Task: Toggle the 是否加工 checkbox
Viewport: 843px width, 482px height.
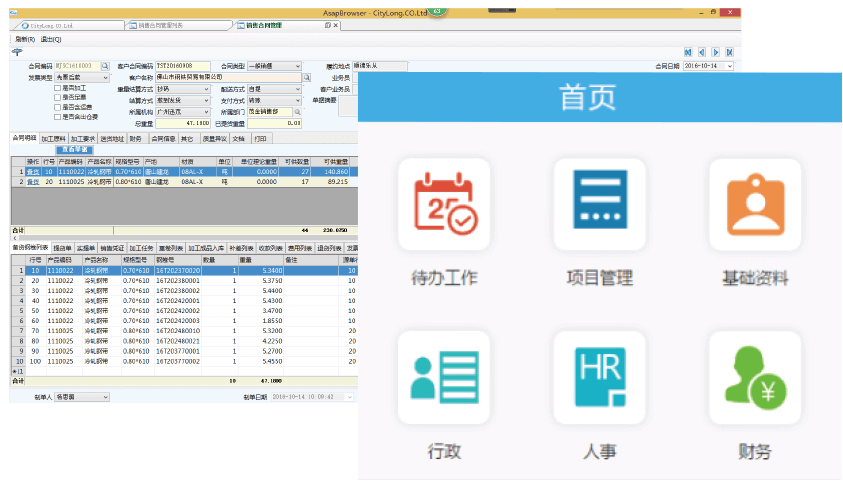Action: click(58, 88)
